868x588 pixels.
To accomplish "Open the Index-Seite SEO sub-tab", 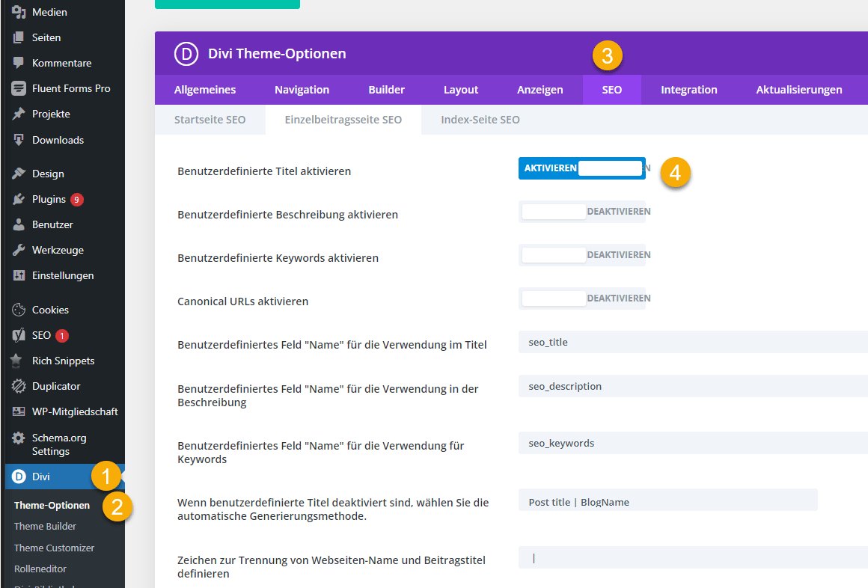I will (x=480, y=120).
